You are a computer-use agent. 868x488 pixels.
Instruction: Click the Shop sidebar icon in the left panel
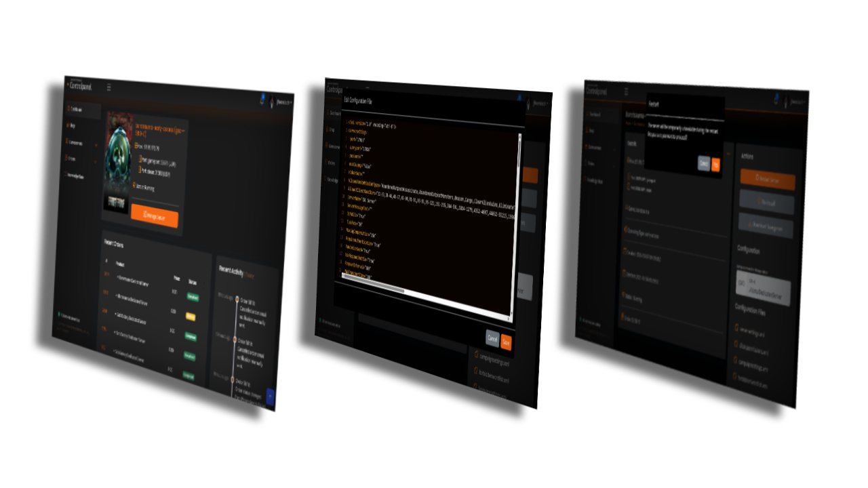68,125
